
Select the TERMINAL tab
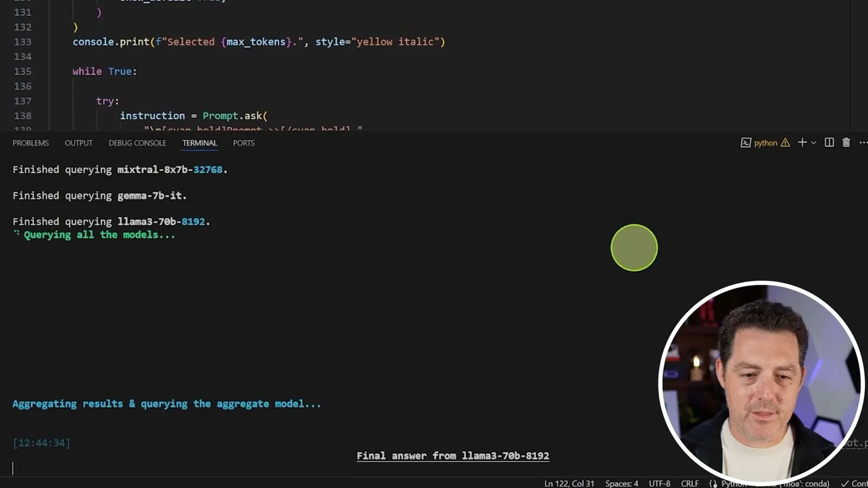coord(200,143)
